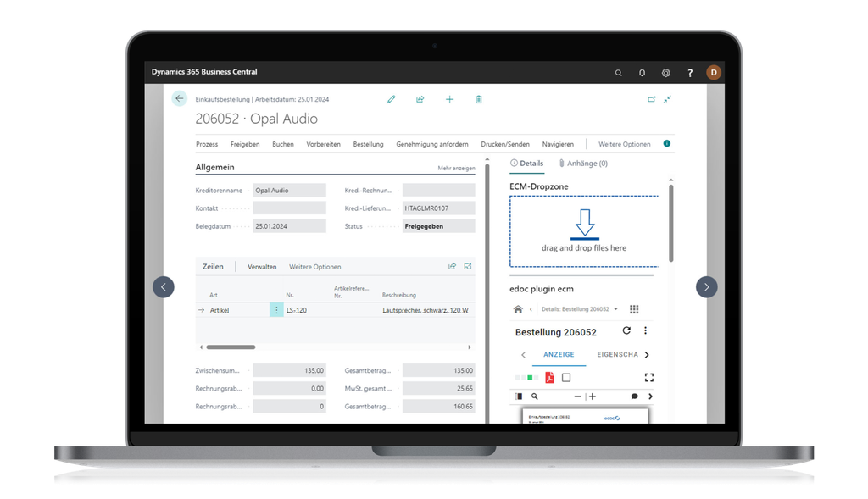This screenshot has height=499, width=868.
Task: Open the Freigeben menu
Action: [x=245, y=144]
